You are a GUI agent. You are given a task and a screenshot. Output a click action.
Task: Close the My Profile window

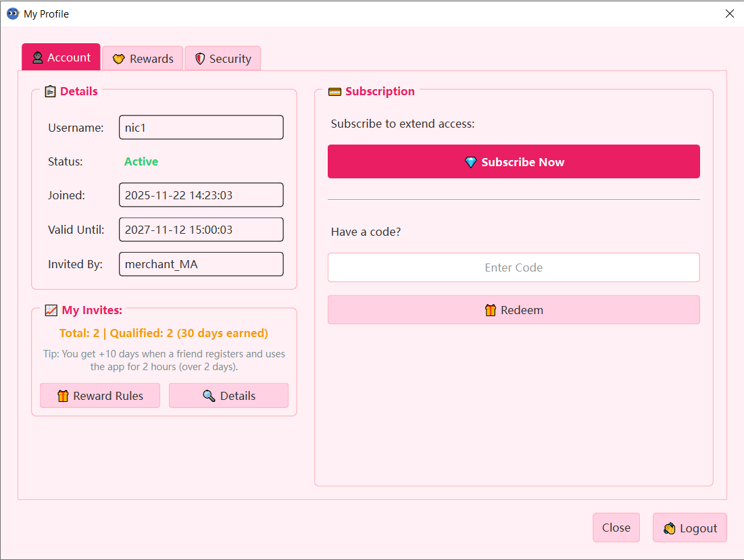coord(729,14)
